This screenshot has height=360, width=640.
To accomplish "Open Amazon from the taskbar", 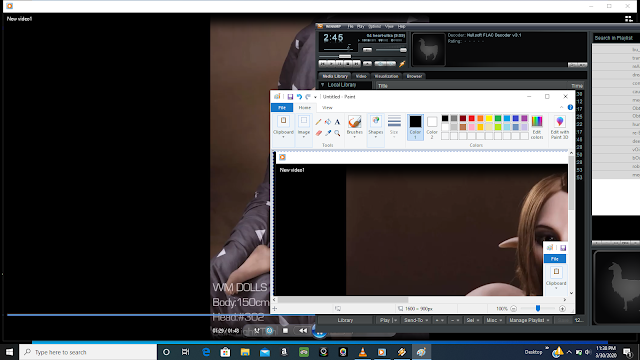I will pyautogui.click(x=284, y=352).
